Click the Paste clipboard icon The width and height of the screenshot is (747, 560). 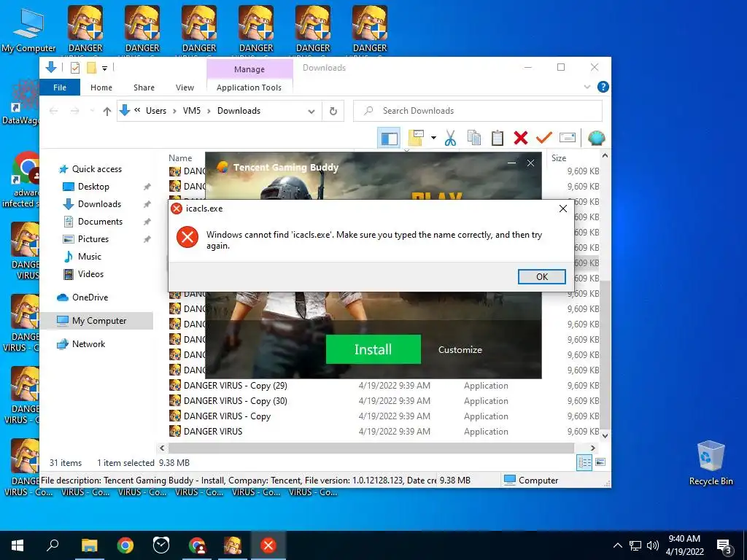(497, 138)
